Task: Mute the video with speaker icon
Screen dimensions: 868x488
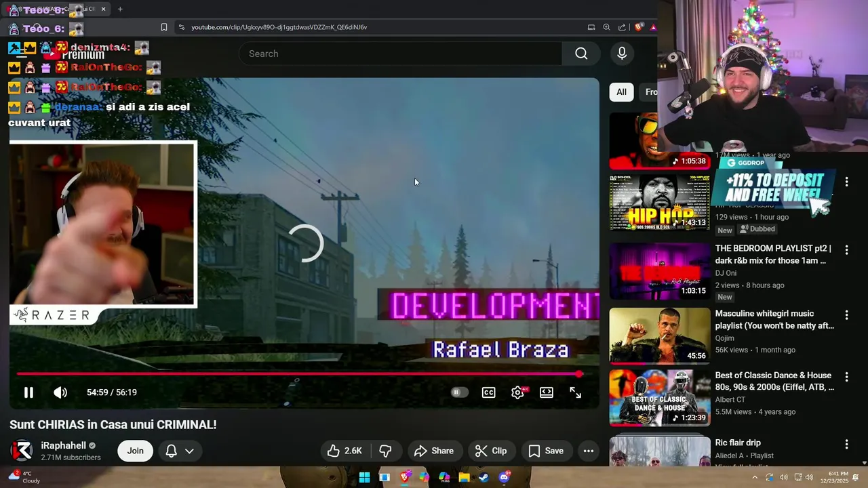Action: [60, 392]
